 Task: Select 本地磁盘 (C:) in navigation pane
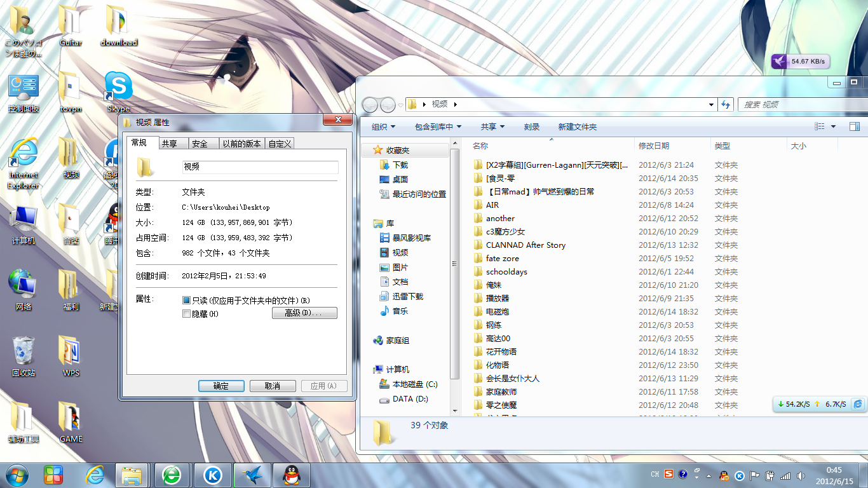point(408,384)
